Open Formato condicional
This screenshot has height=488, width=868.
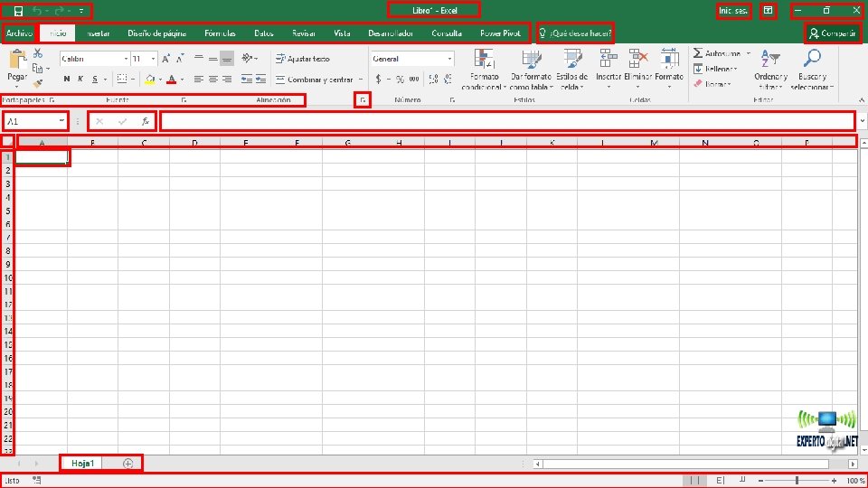point(484,70)
